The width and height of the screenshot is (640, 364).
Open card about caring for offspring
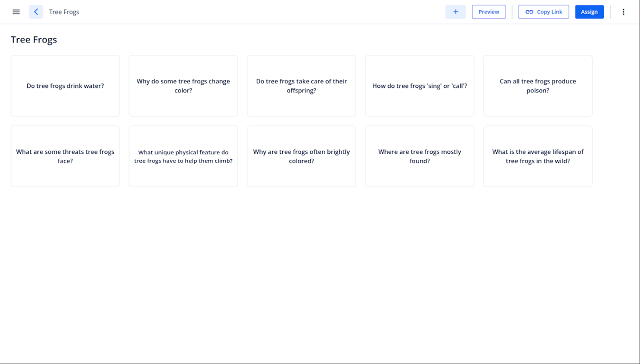point(301,86)
